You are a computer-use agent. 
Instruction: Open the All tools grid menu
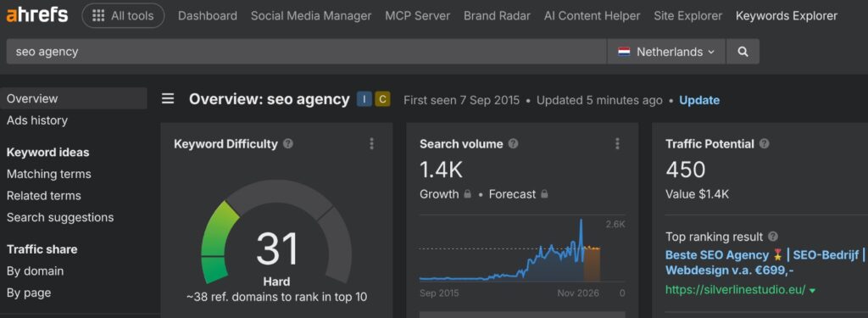123,16
